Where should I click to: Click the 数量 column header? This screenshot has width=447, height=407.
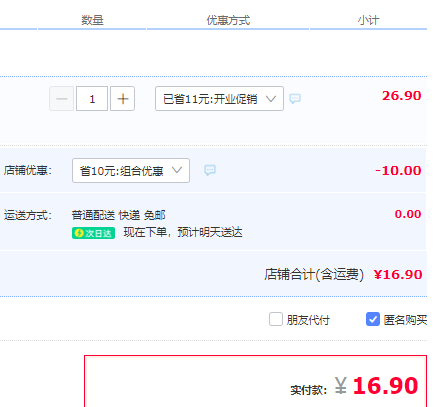tap(92, 20)
